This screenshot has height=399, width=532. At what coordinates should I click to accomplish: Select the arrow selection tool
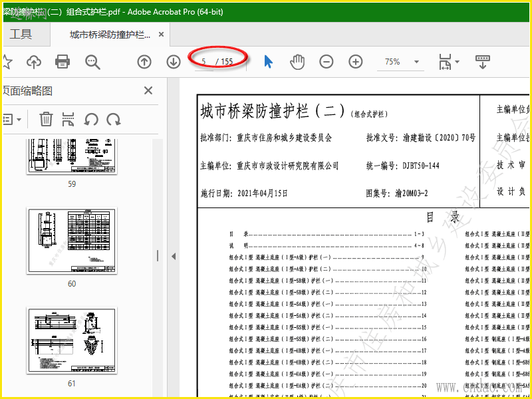[268, 62]
